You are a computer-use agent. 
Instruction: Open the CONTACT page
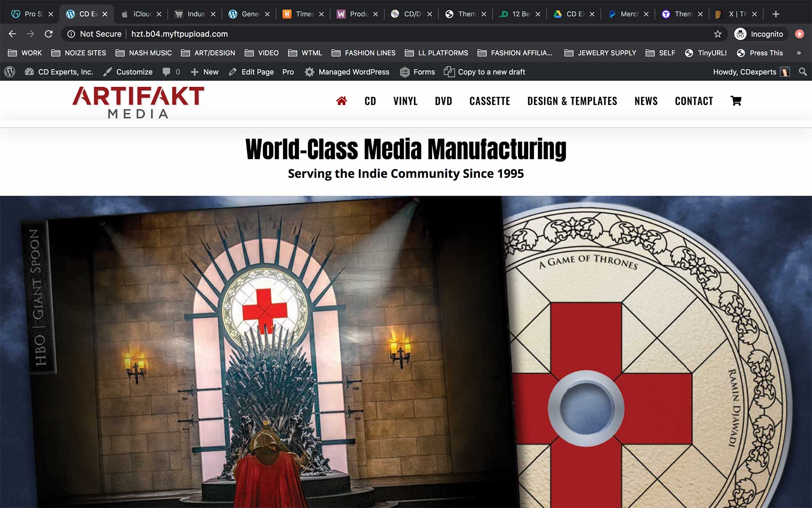[694, 101]
